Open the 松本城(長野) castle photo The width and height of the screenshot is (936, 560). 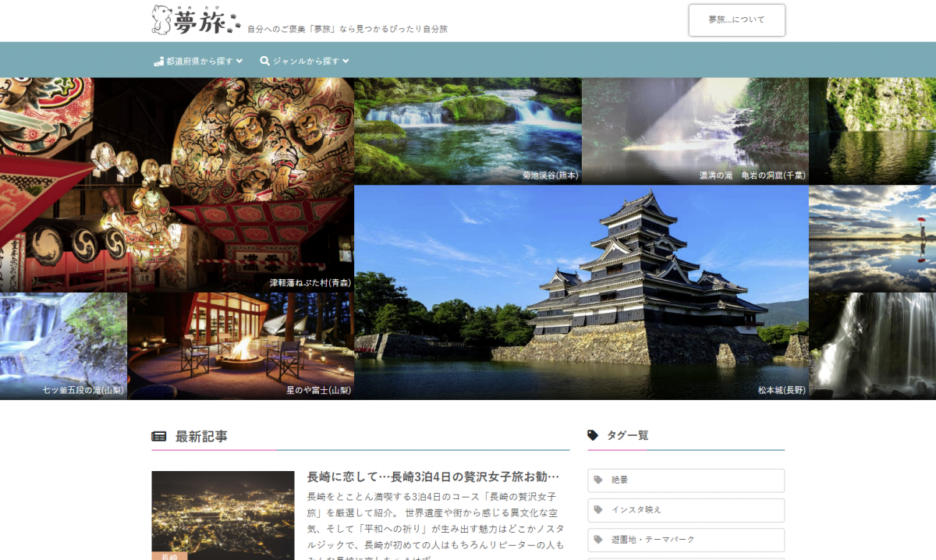click(581, 292)
